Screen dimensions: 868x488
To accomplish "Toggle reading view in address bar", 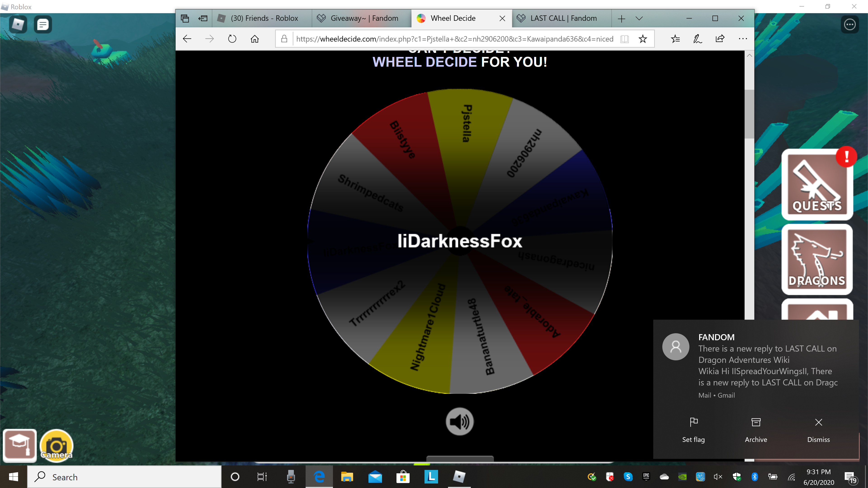I will pos(624,39).
